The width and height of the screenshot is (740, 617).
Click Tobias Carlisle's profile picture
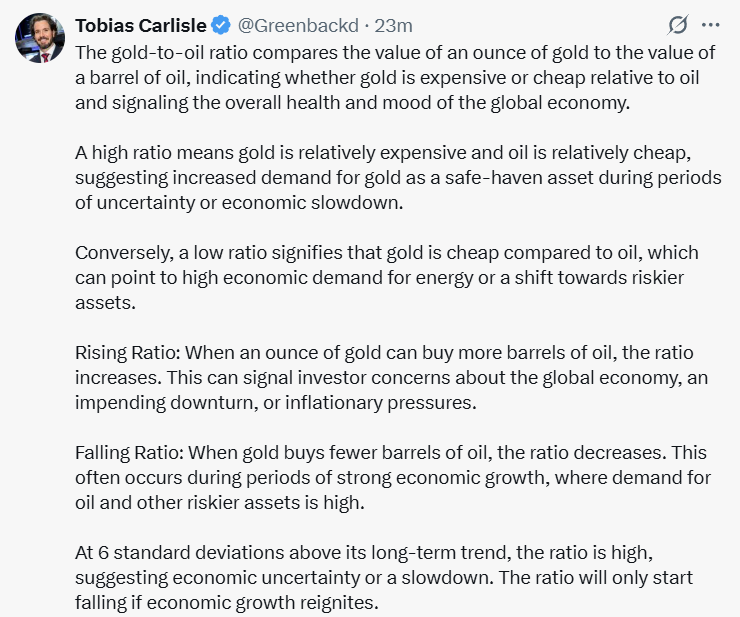pos(40,39)
